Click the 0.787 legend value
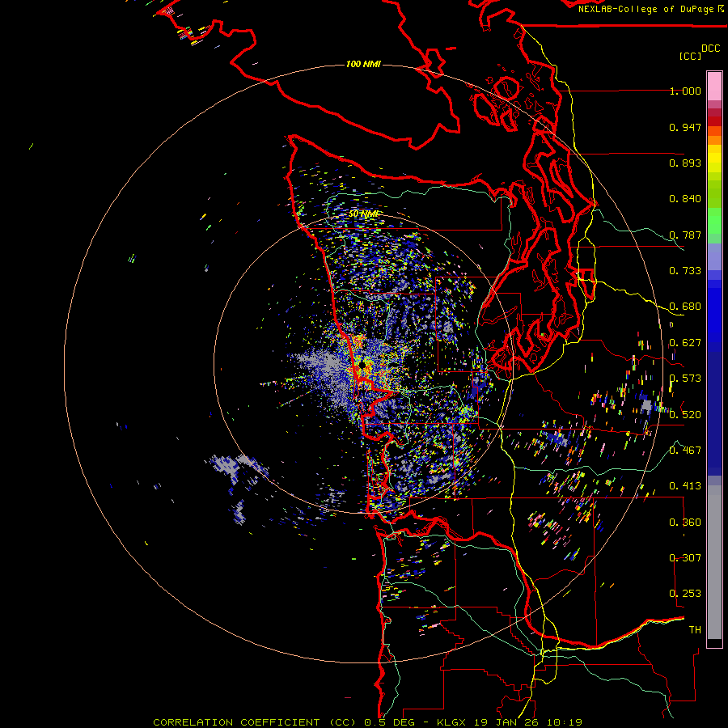Screen dimensions: 728x728 (x=685, y=235)
